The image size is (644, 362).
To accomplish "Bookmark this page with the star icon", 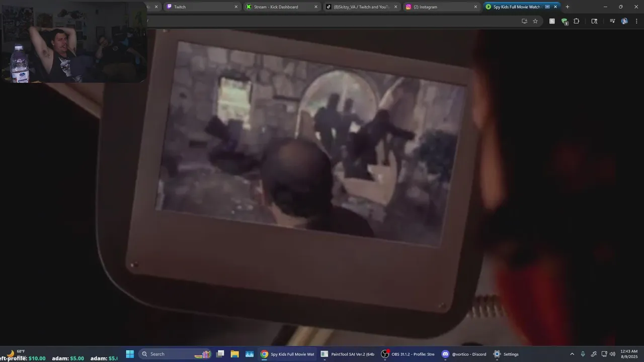I will (535, 21).
